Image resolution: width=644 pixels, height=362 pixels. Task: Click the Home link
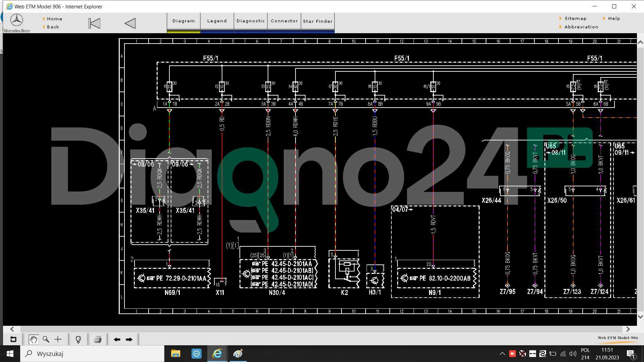click(54, 19)
